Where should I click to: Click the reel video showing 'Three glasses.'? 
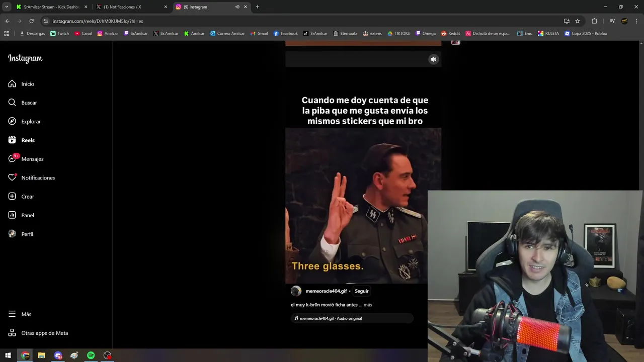click(363, 206)
